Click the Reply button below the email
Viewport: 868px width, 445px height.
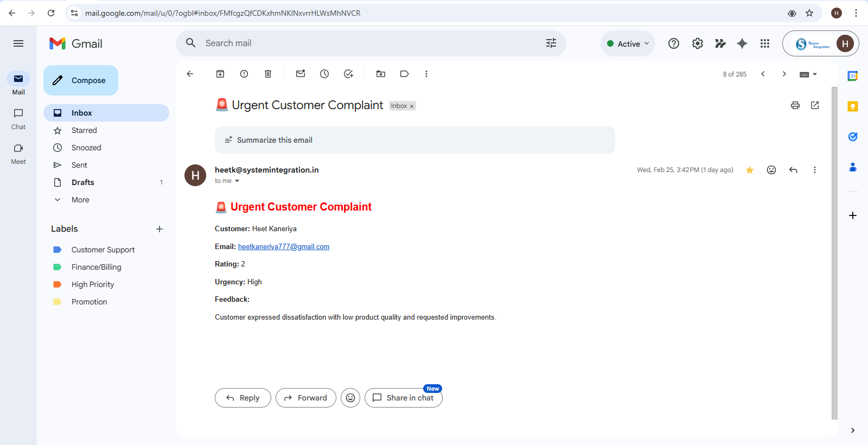click(242, 398)
